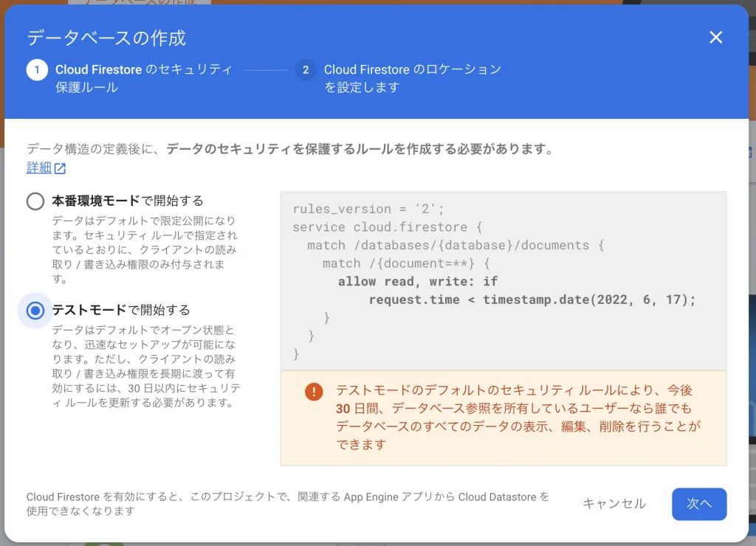Click the テストモードで開始する label text
The height and width of the screenshot is (546, 756).
coord(120,310)
